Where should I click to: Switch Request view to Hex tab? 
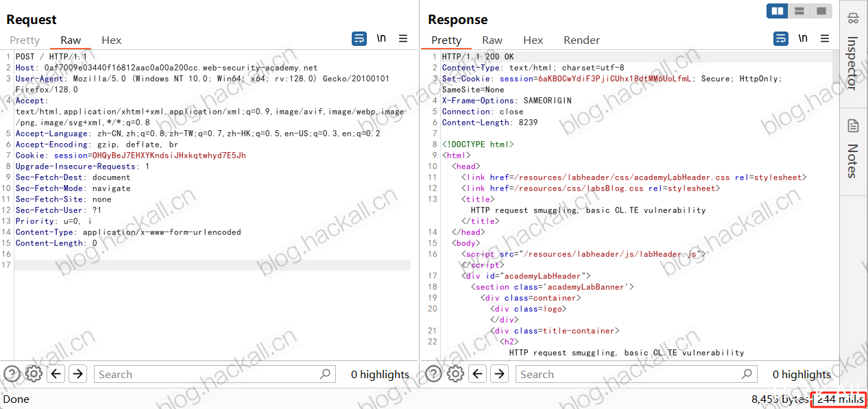click(x=112, y=40)
